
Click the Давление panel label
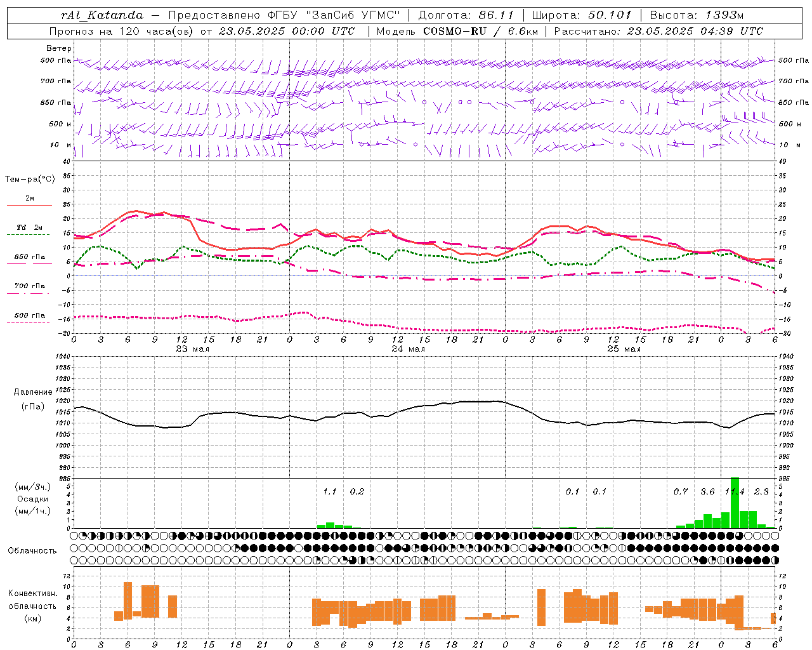(33, 392)
